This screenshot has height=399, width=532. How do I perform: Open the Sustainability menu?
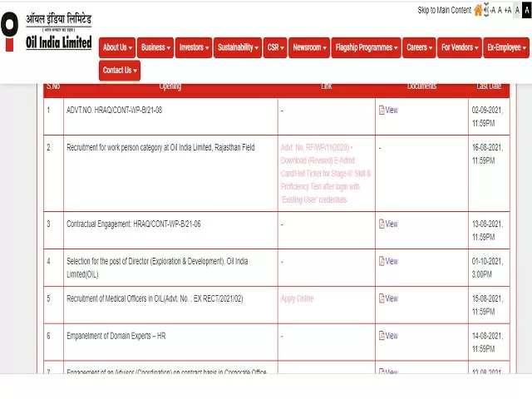click(x=237, y=47)
